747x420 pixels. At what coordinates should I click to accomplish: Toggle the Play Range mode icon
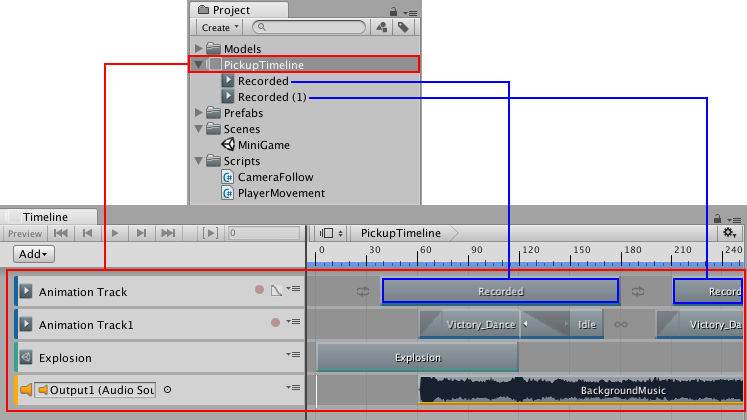pyautogui.click(x=210, y=233)
